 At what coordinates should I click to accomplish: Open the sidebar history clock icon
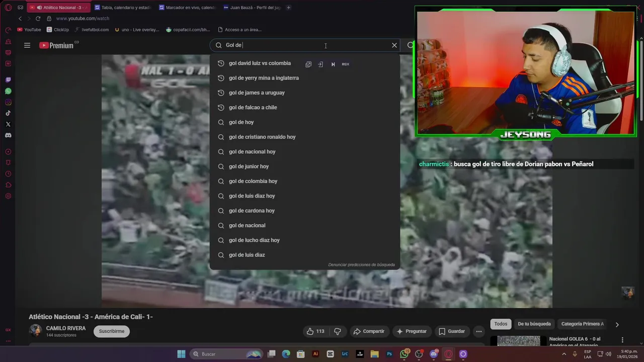click(x=8, y=174)
